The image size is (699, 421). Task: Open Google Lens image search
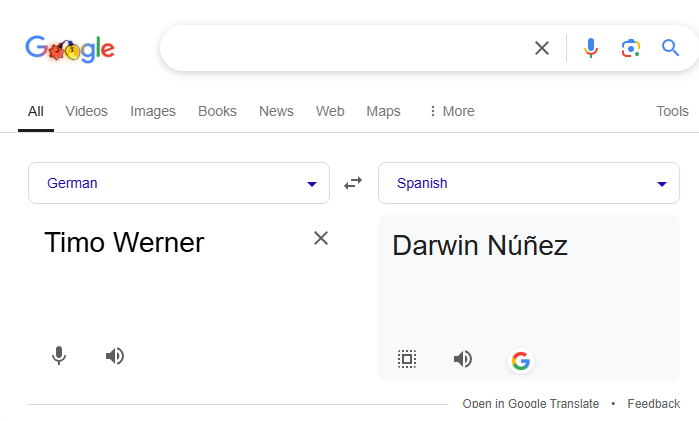point(631,48)
